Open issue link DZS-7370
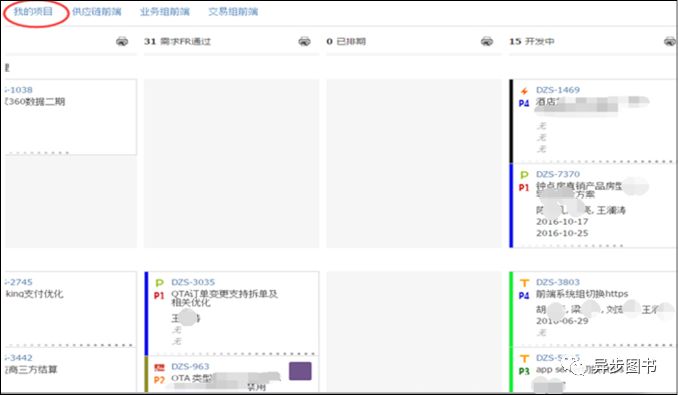The image size is (678, 395). [558, 174]
